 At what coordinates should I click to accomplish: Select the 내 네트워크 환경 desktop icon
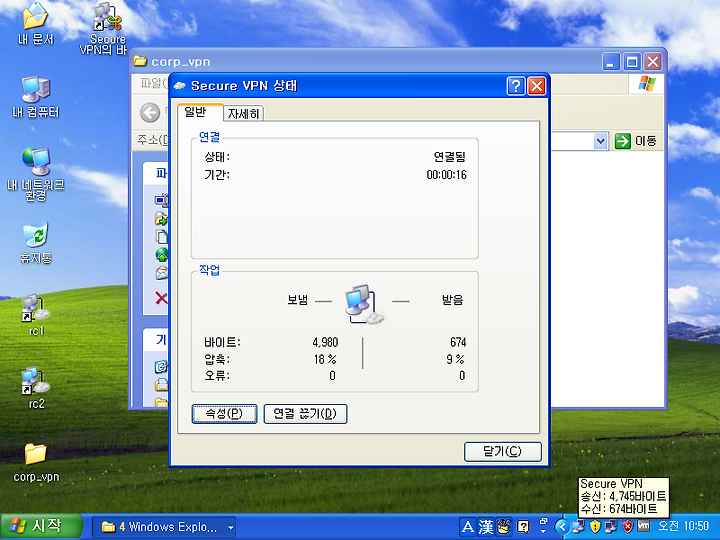click(x=36, y=174)
